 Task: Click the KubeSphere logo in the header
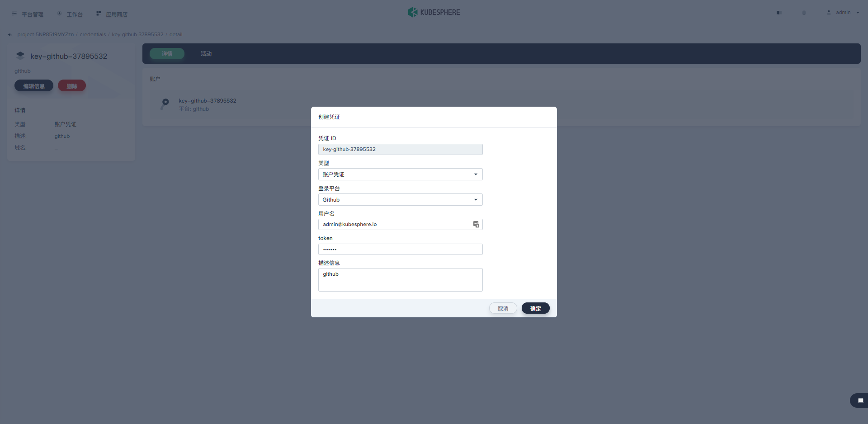tap(434, 12)
